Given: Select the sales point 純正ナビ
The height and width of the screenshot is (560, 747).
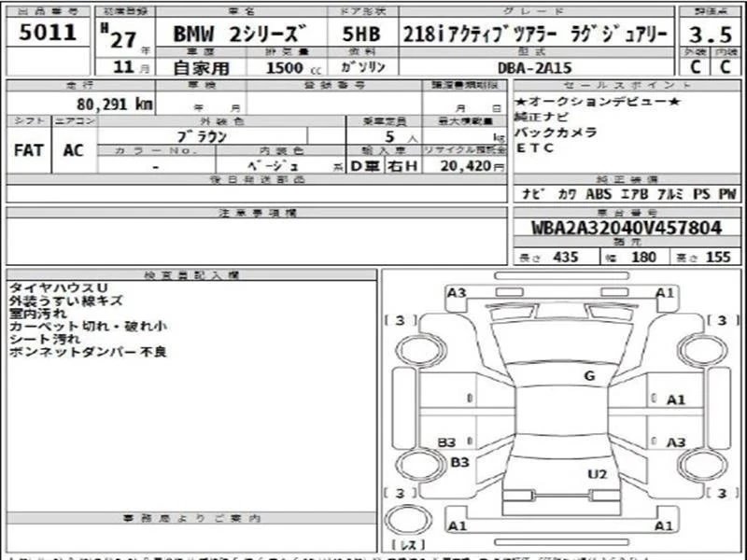Looking at the screenshot, I should click(x=542, y=117).
